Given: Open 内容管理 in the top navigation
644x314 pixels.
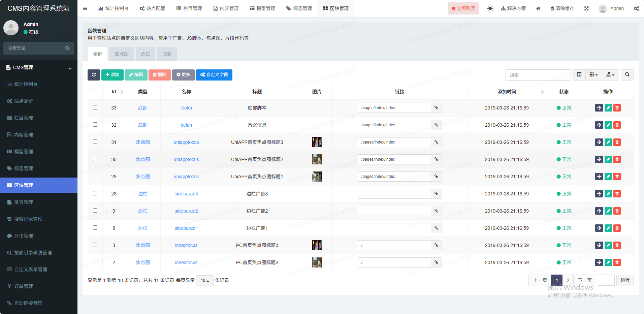Looking at the screenshot, I should [x=226, y=8].
